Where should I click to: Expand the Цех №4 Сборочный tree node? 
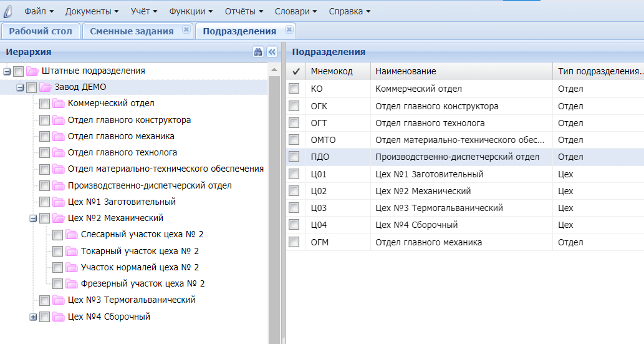tap(34, 317)
